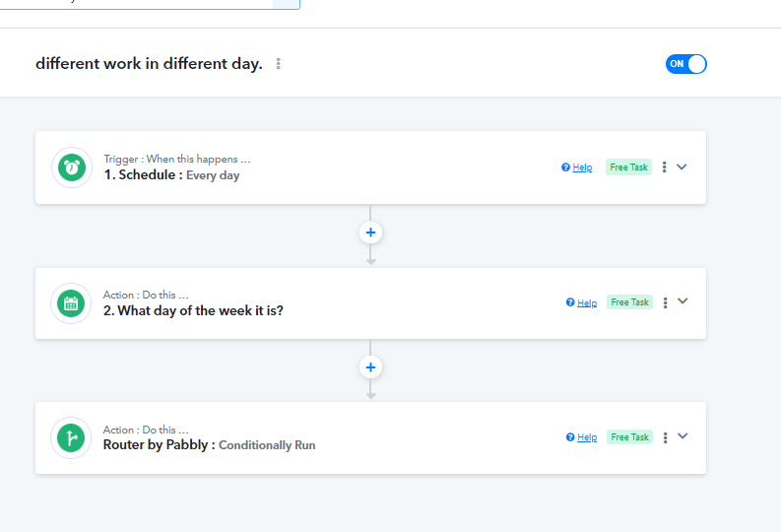Screen dimensions: 781x532
Task: Add step before Router with plus button
Action: point(370,367)
